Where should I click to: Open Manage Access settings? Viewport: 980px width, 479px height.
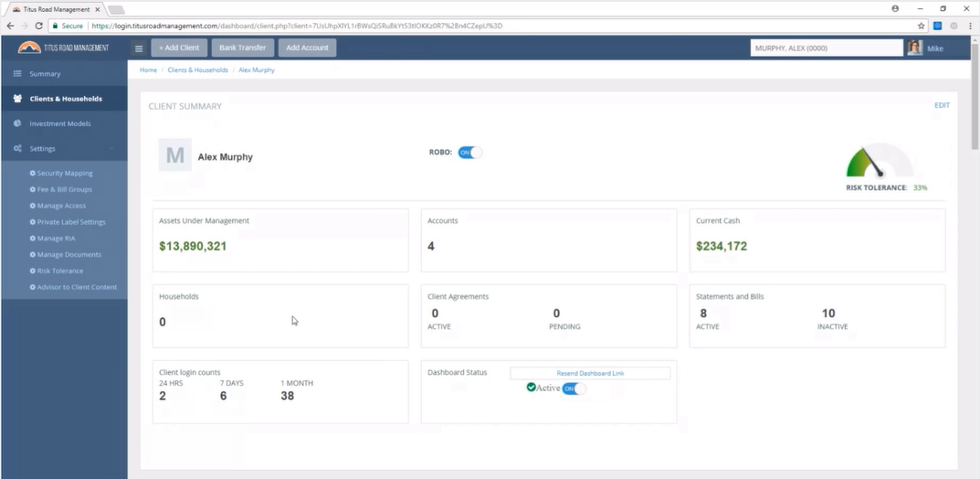click(58, 206)
